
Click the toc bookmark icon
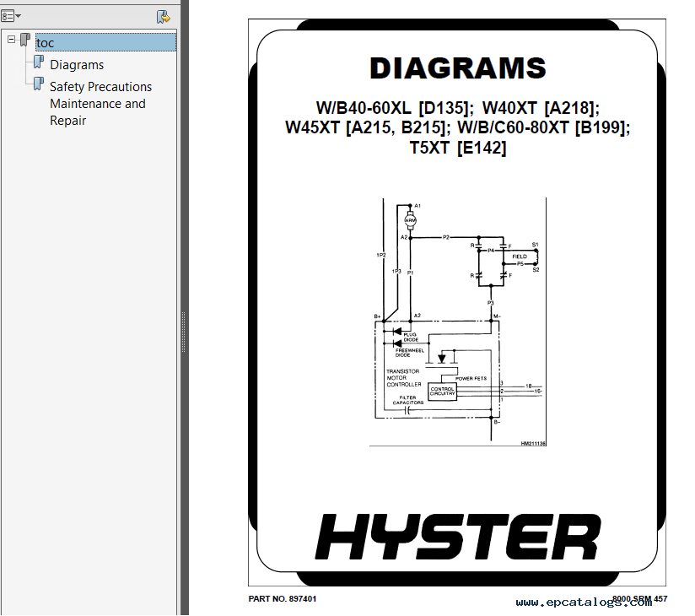tap(25, 40)
